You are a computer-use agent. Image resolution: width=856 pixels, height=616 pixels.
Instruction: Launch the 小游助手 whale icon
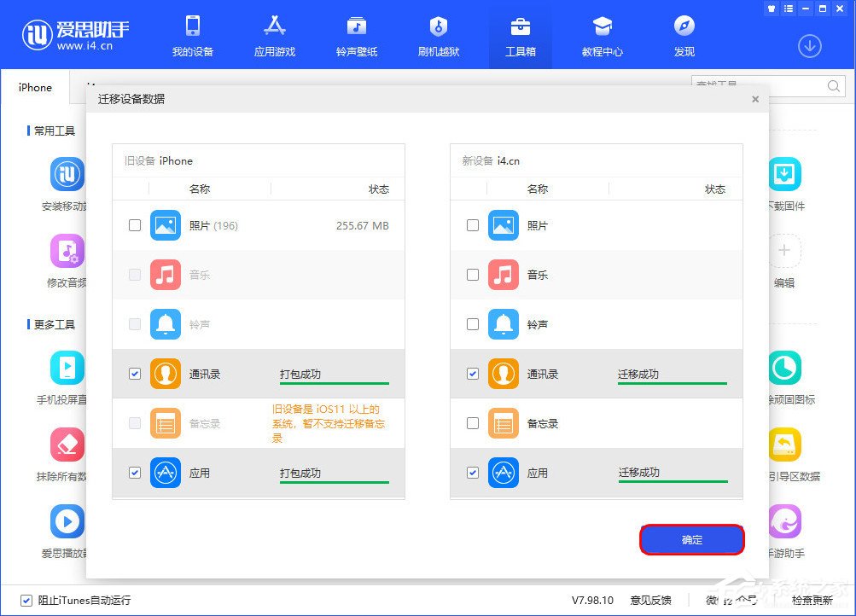point(784,520)
